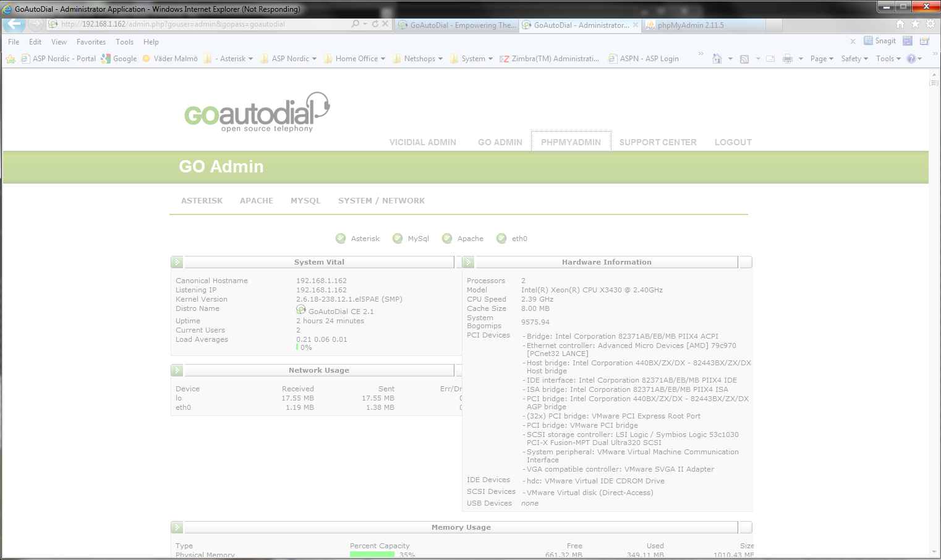The width and height of the screenshot is (941, 560).
Task: Open the View menu
Action: tap(59, 42)
